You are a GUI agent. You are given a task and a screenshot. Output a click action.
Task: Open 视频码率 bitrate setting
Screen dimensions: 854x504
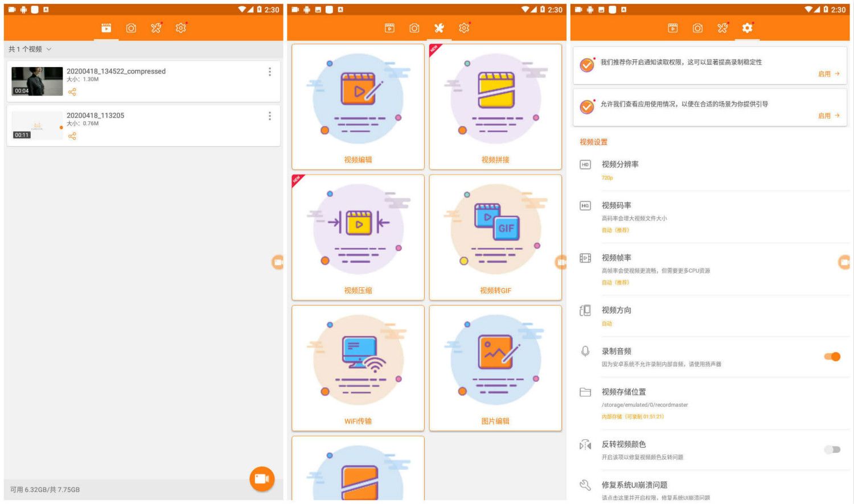point(711,217)
